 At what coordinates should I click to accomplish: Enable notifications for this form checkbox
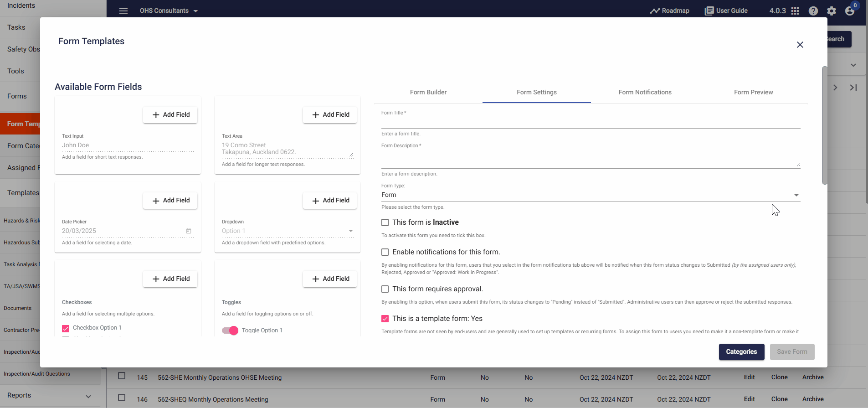385,252
